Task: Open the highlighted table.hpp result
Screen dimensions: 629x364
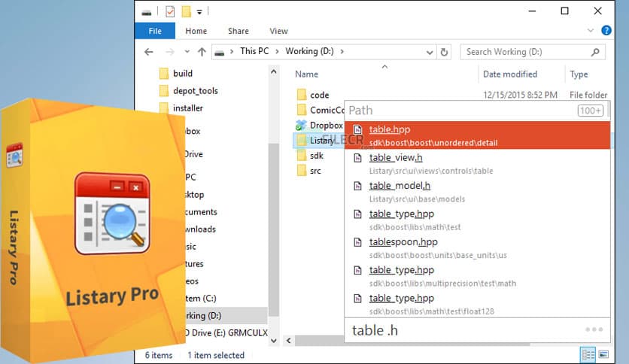Action: [x=477, y=135]
